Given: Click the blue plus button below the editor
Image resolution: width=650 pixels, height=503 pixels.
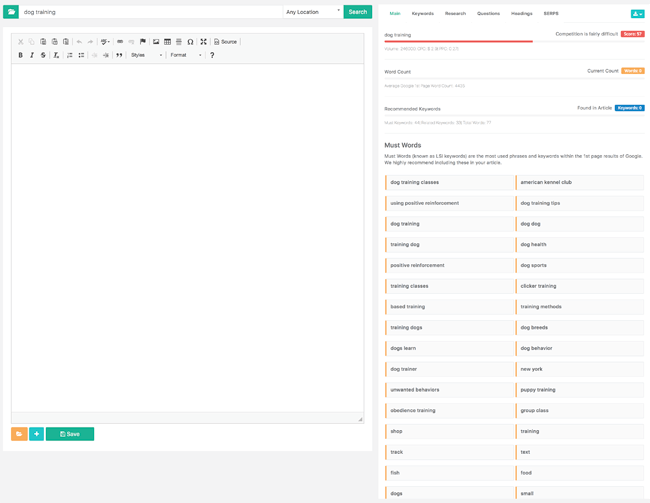Looking at the screenshot, I should tap(36, 434).
